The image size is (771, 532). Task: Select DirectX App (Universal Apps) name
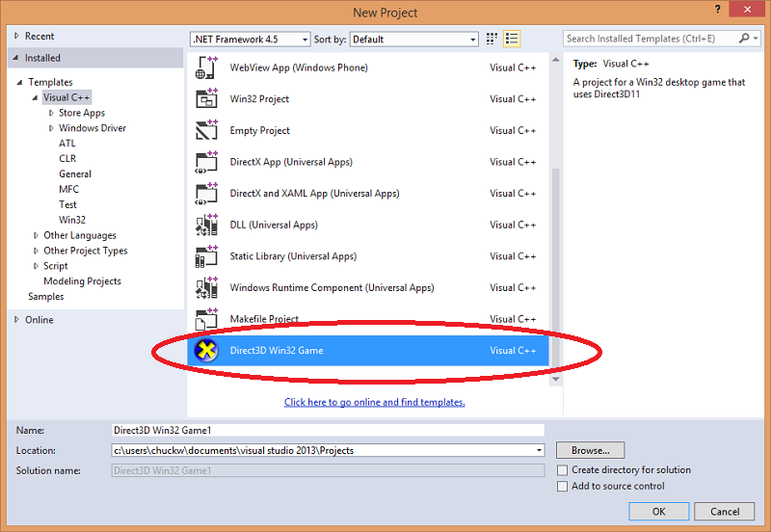[x=291, y=162]
